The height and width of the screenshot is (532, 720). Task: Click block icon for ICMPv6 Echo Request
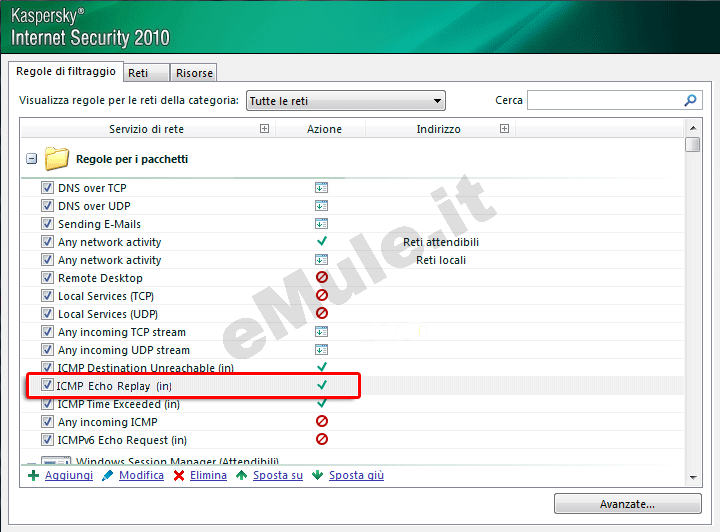pyautogui.click(x=322, y=439)
